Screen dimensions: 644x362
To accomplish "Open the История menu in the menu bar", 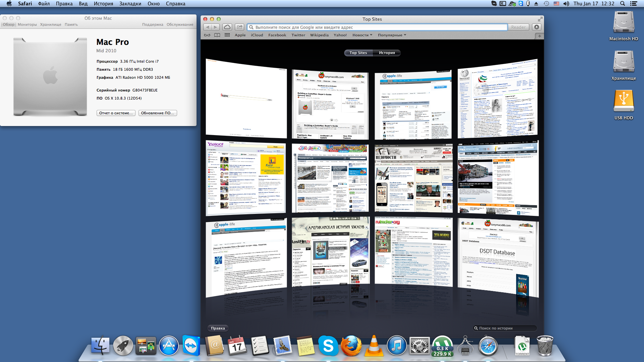I will pyautogui.click(x=103, y=4).
